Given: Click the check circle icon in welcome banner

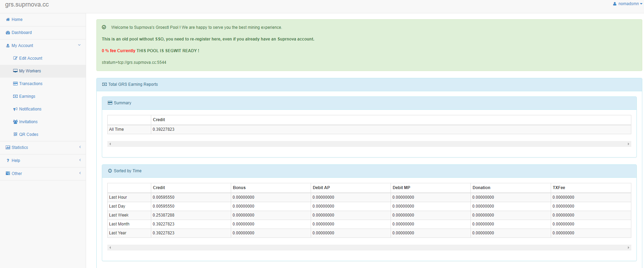Looking at the screenshot, I should [x=104, y=27].
